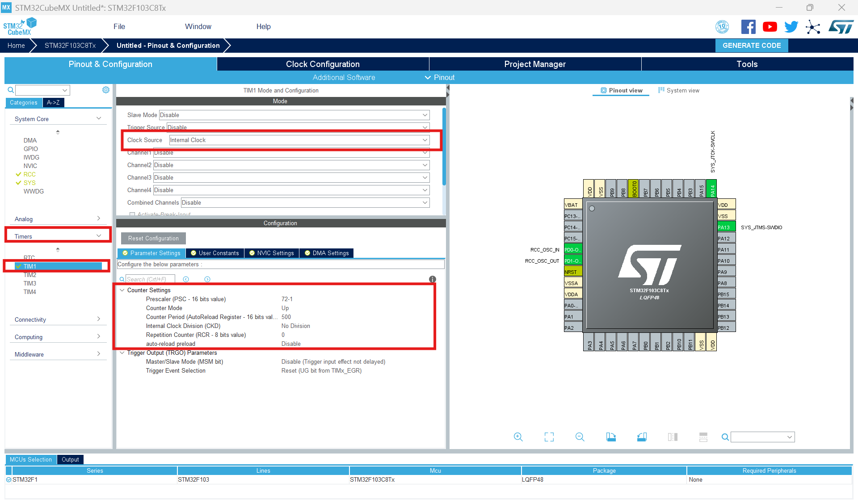Image resolution: width=858 pixels, height=504 pixels.
Task: Enable the Activate-Break-Input checkbox
Action: (132, 214)
